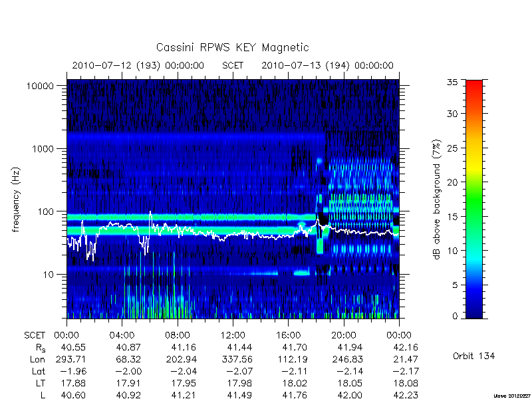The height and width of the screenshot is (399, 532).
Task: Click the 'LT' row label
Action: tap(41, 384)
